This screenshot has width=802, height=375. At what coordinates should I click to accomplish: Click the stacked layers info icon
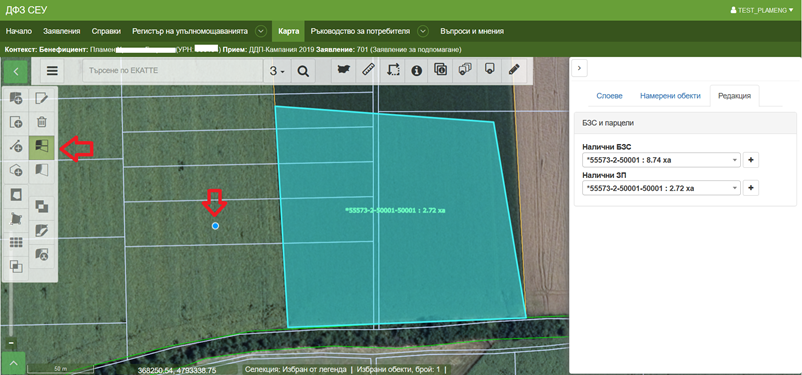pyautogui.click(x=441, y=70)
